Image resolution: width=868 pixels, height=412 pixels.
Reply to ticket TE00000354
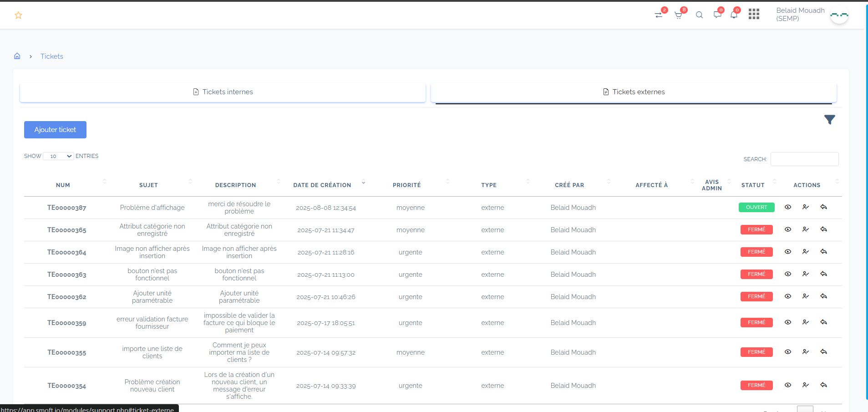click(823, 385)
